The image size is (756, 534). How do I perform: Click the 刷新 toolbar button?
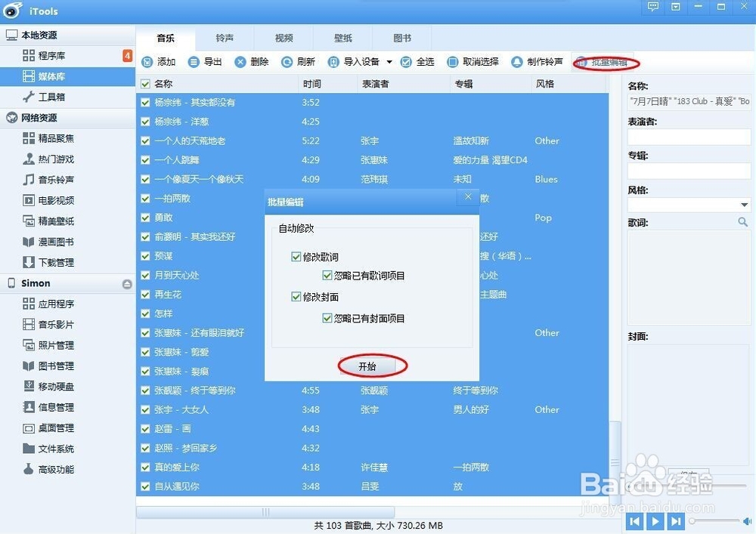[299, 62]
